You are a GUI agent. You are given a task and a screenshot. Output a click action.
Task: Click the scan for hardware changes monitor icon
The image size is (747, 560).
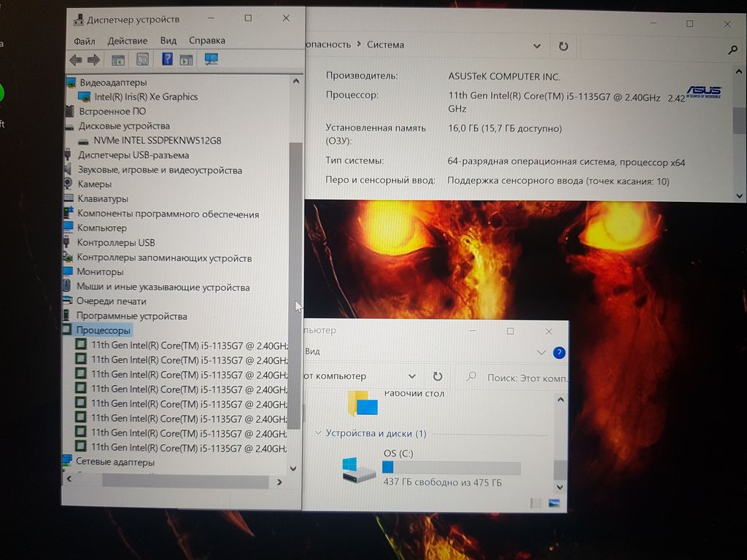pos(212,60)
